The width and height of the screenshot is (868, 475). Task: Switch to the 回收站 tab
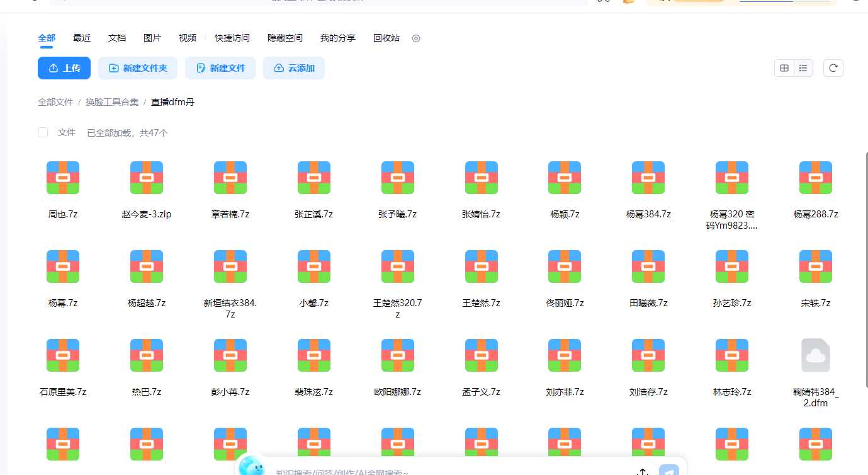point(386,38)
